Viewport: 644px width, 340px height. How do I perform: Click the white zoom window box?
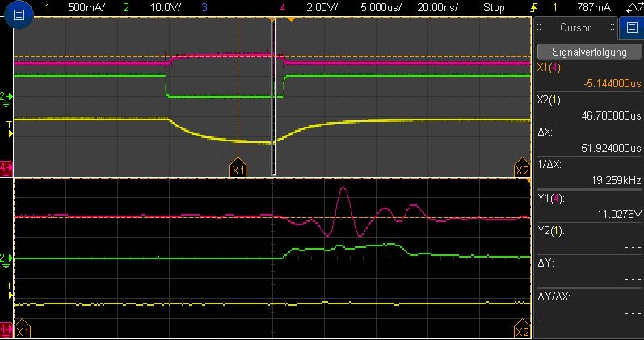[273, 98]
